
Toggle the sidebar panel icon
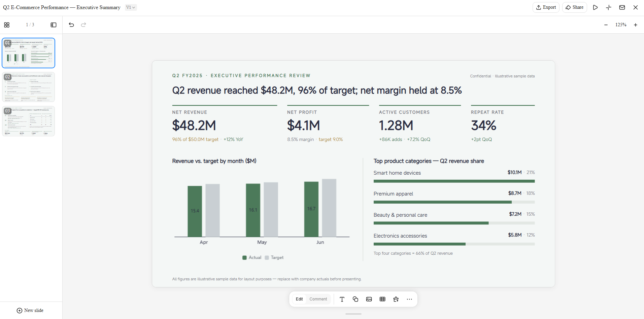point(54,25)
